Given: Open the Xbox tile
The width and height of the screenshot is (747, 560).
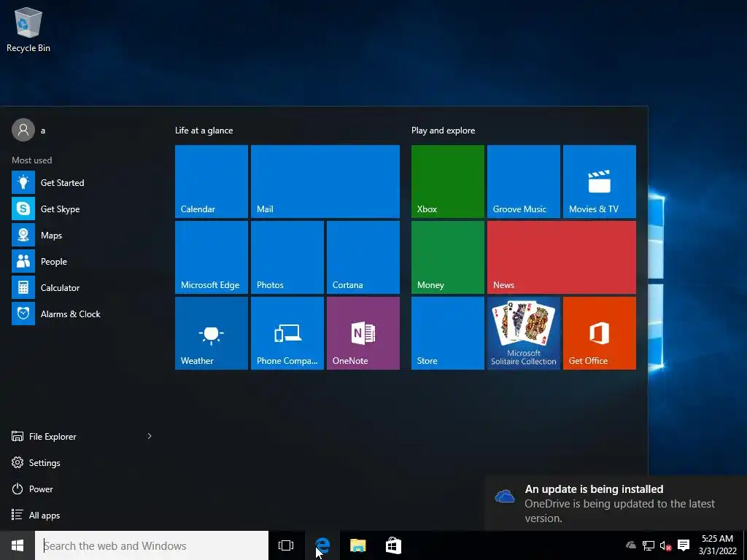Looking at the screenshot, I should [x=448, y=182].
